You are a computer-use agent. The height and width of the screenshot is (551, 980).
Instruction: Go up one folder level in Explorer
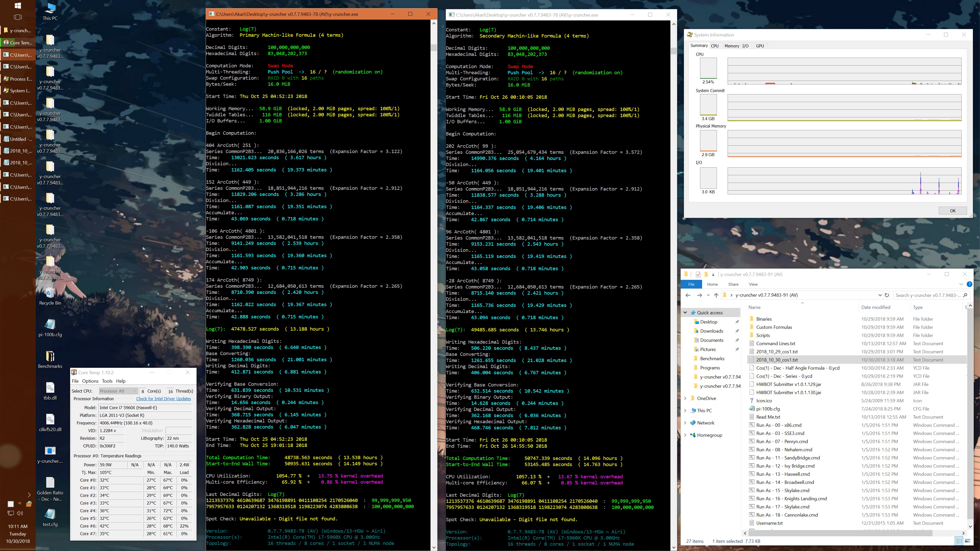point(716,295)
